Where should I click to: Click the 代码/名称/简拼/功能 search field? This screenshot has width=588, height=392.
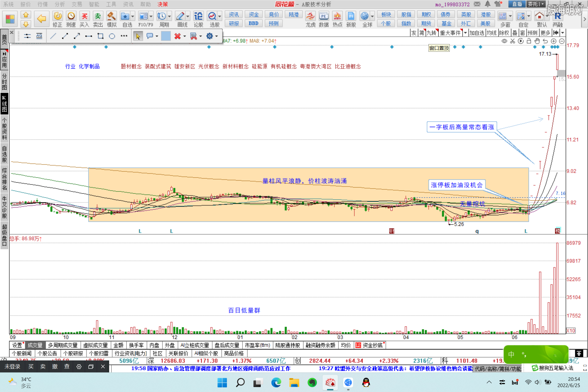(x=498, y=369)
